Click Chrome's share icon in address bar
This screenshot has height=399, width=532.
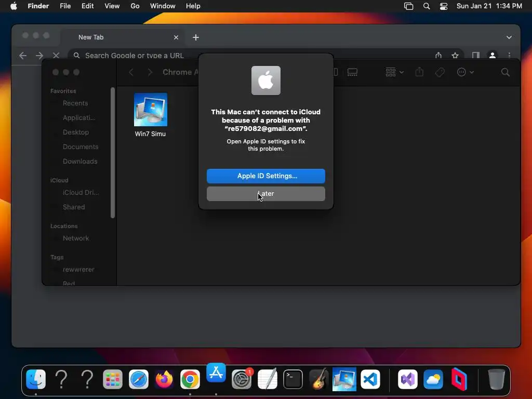tap(438, 55)
